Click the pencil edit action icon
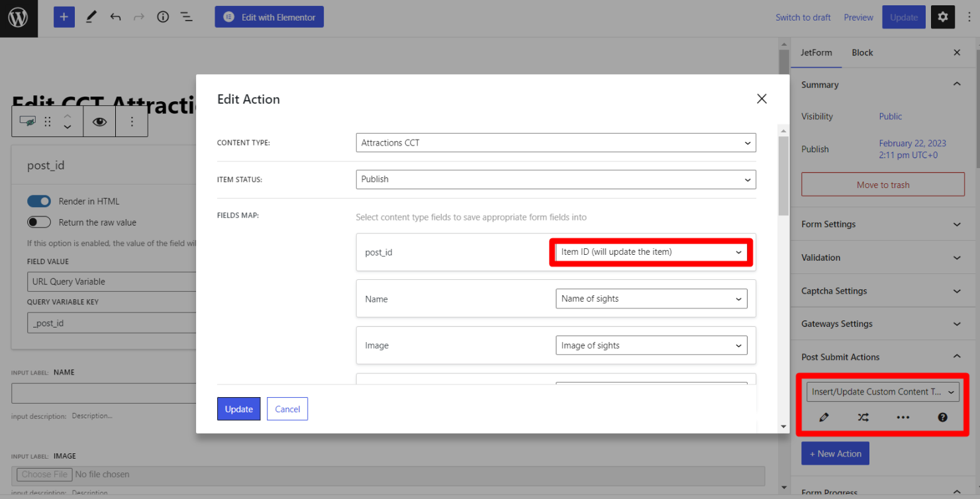Image resolution: width=980 pixels, height=499 pixels. pyautogui.click(x=824, y=418)
